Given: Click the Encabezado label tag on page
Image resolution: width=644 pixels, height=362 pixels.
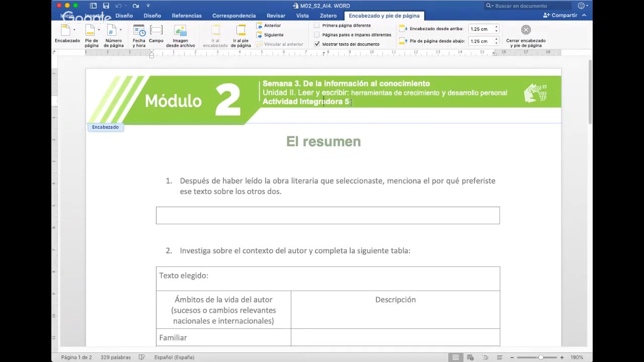Looking at the screenshot, I should click(105, 127).
